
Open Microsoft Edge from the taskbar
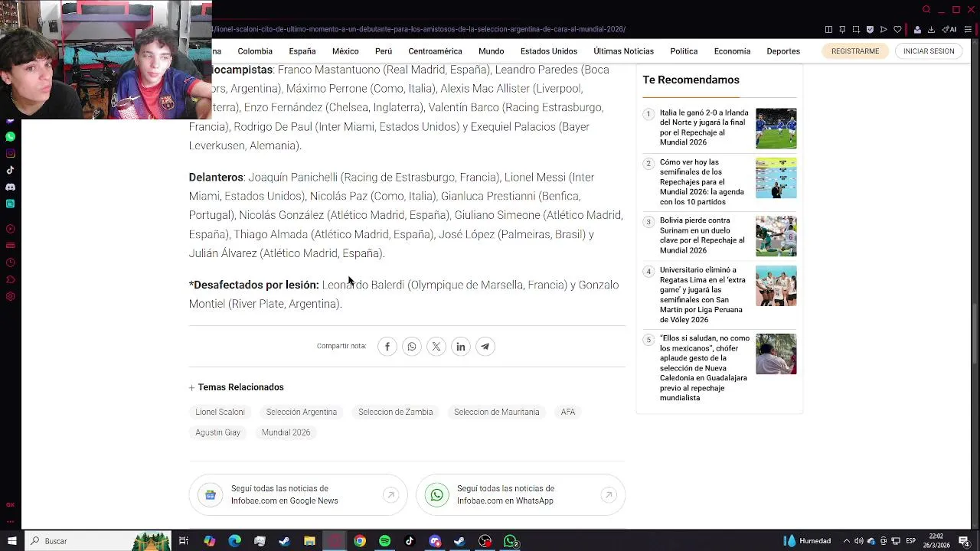tap(234, 541)
